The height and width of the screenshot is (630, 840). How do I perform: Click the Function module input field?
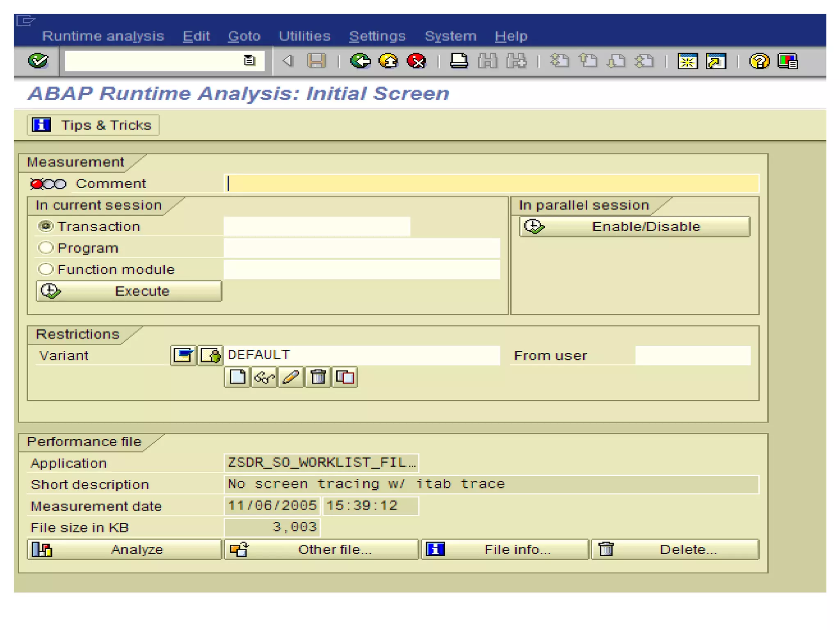[362, 269]
